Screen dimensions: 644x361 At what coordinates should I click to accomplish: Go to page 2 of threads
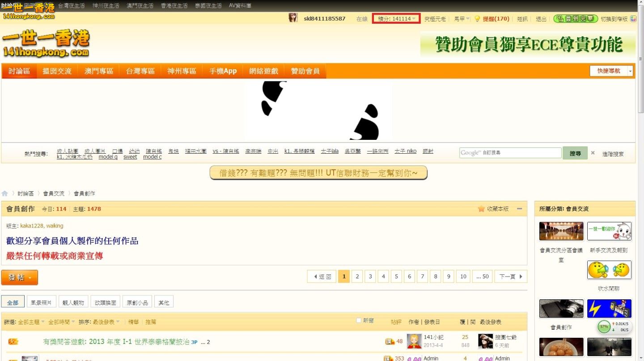357,277
